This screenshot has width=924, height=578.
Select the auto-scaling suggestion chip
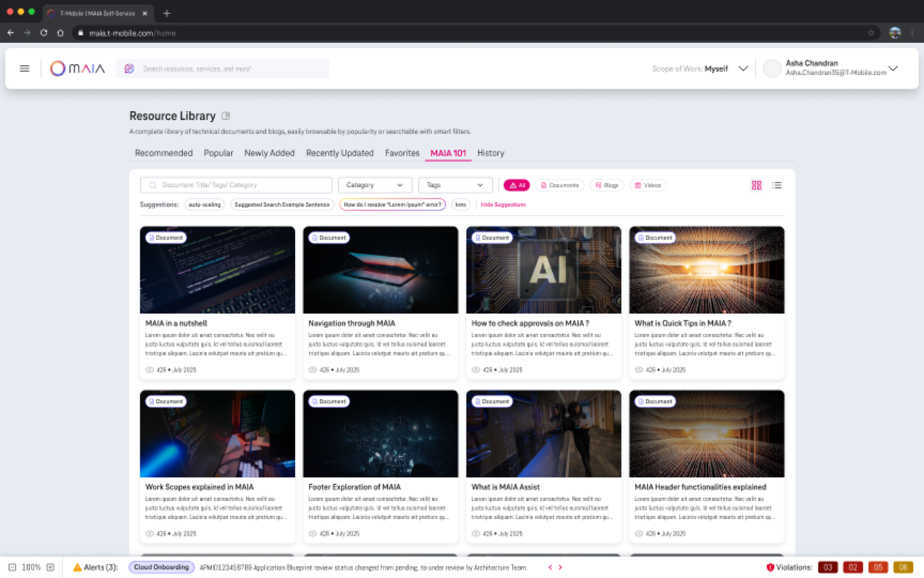pyautogui.click(x=204, y=205)
